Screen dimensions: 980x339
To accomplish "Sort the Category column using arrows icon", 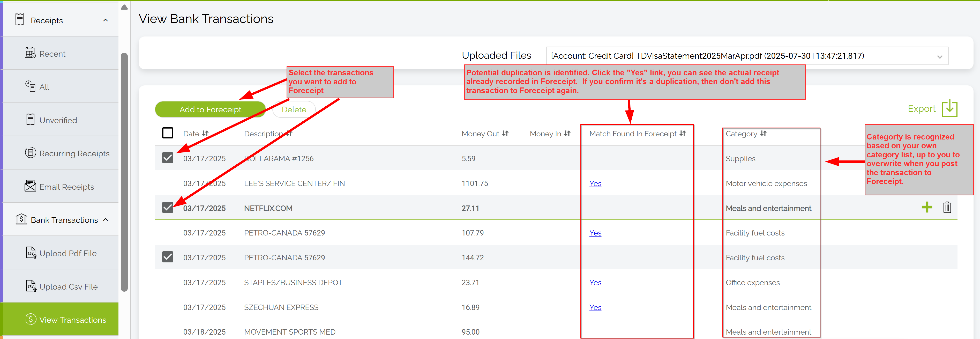I will pyautogui.click(x=763, y=134).
